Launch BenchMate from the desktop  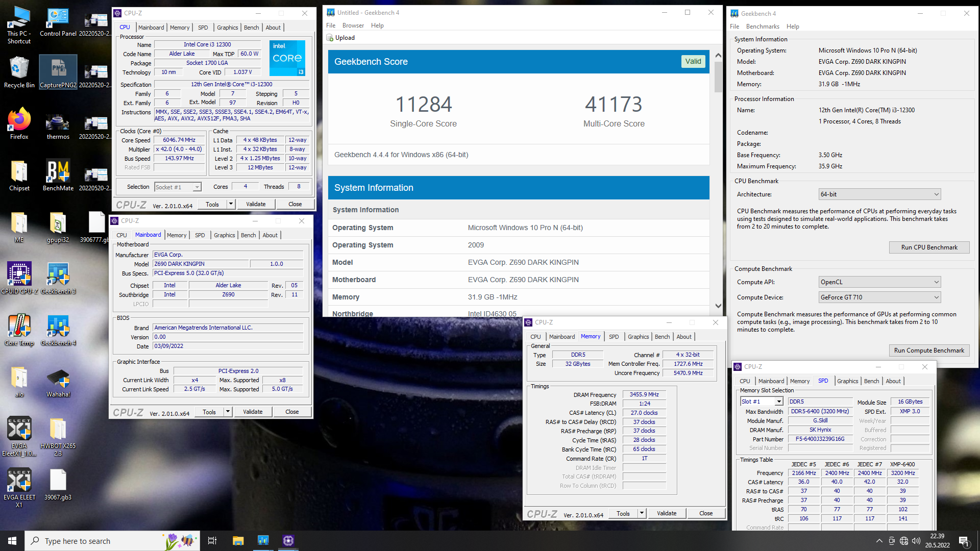pyautogui.click(x=58, y=176)
